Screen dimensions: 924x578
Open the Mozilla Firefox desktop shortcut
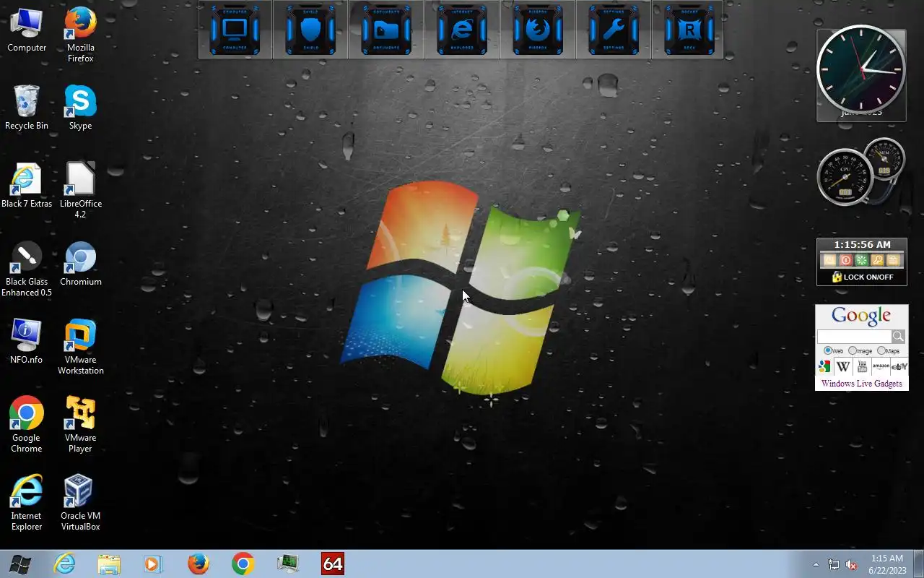[x=80, y=35]
